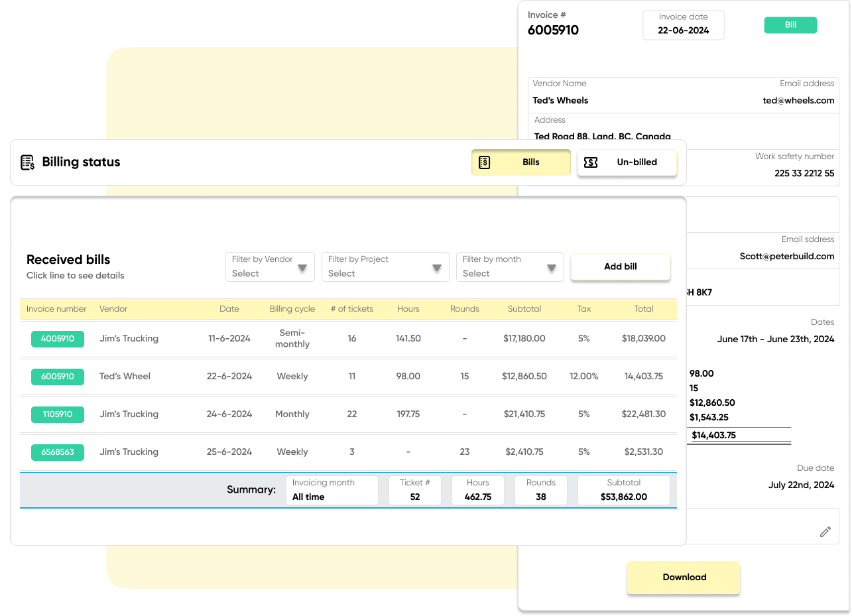This screenshot has width=852, height=616.
Task: Click the green Bill button
Action: tap(790, 25)
